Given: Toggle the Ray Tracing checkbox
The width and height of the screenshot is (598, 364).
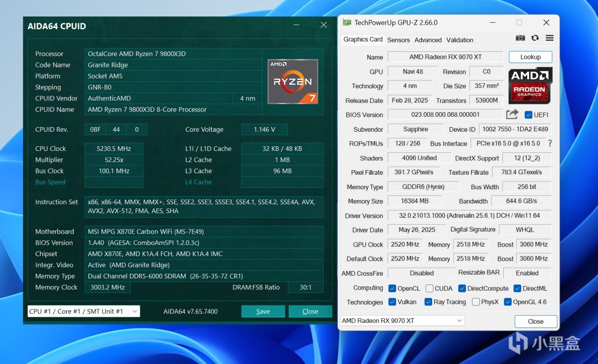Looking at the screenshot, I should click(x=428, y=302).
